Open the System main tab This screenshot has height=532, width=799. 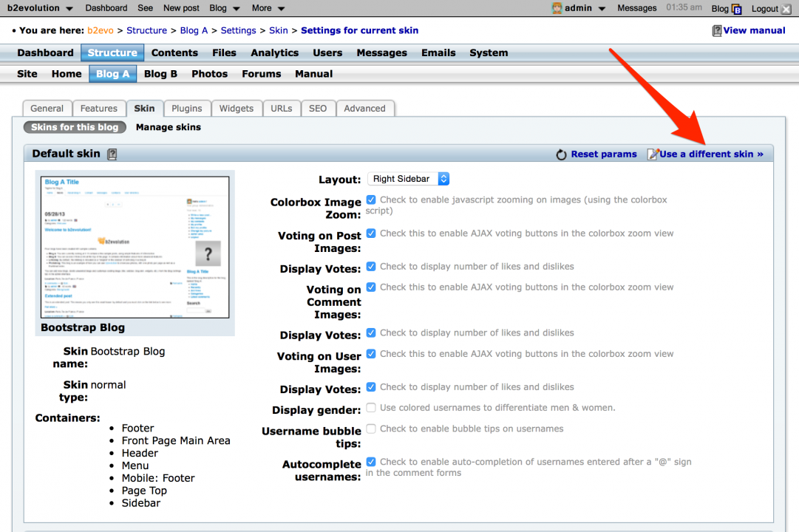click(489, 53)
